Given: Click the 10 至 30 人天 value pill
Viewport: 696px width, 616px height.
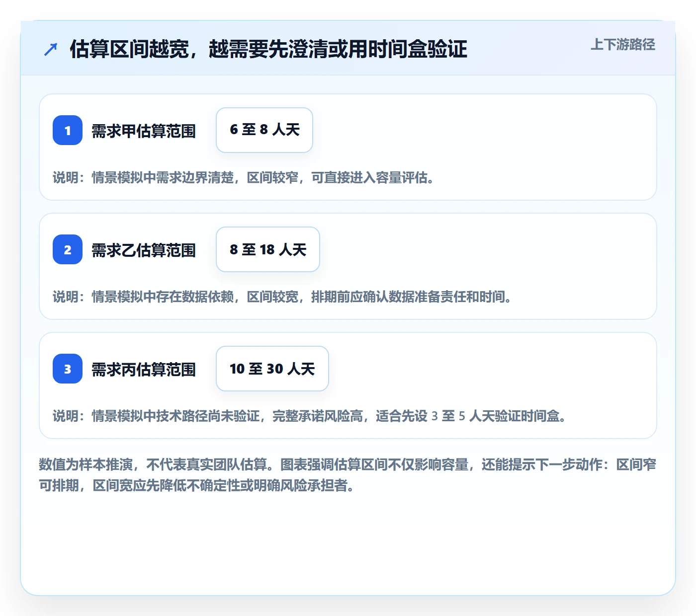Looking at the screenshot, I should [x=272, y=369].
